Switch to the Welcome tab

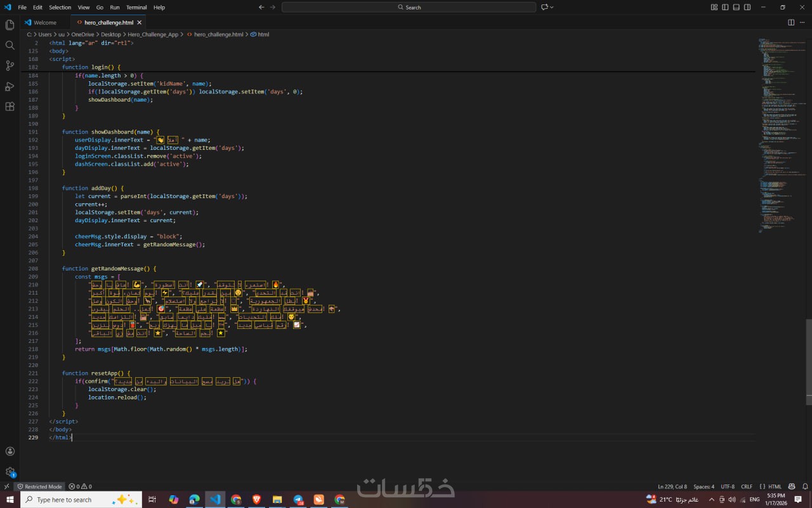44,22
